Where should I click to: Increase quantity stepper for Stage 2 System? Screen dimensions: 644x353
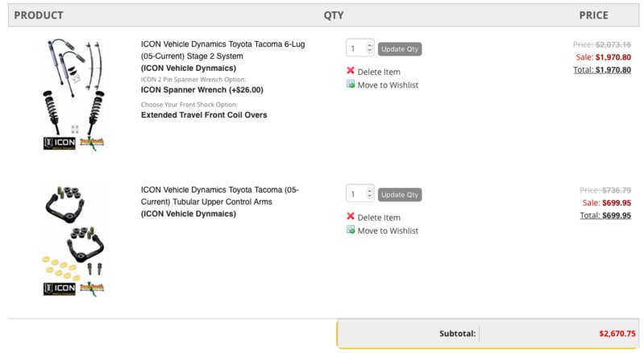point(369,46)
